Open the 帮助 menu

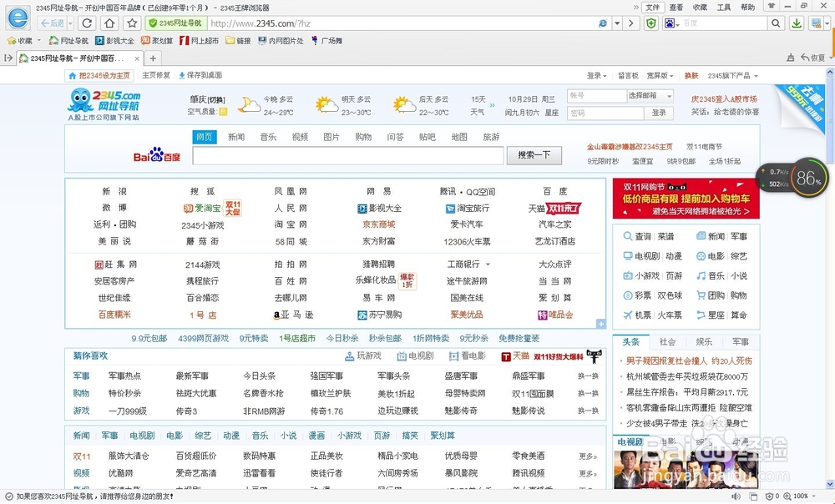747,8
